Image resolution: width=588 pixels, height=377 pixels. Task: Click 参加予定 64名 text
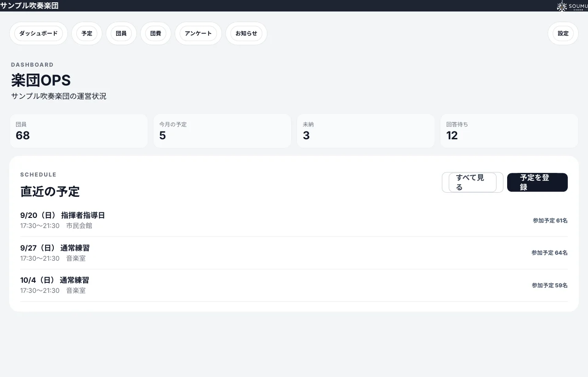(x=549, y=253)
